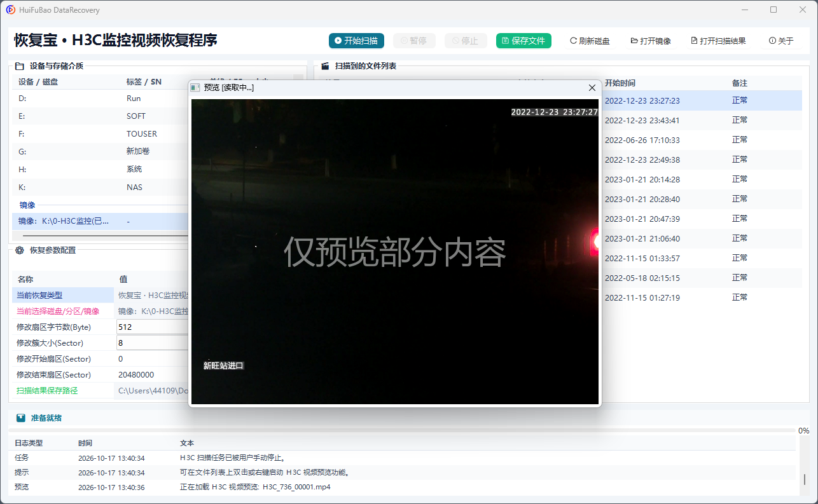Image resolution: width=818 pixels, height=504 pixels.
Task: Click 正常 in the 2023-01-21 21:06:40 row
Action: (740, 238)
